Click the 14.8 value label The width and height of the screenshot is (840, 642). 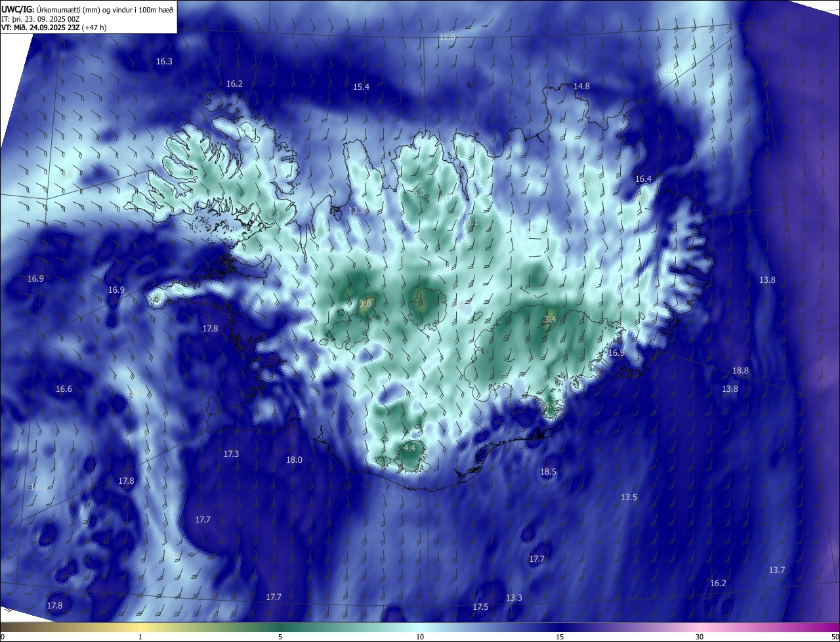click(x=581, y=87)
